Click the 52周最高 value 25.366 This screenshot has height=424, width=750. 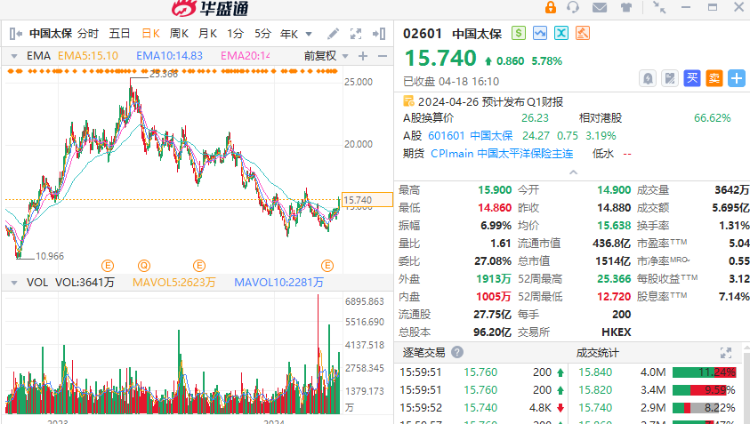pyautogui.click(x=614, y=279)
